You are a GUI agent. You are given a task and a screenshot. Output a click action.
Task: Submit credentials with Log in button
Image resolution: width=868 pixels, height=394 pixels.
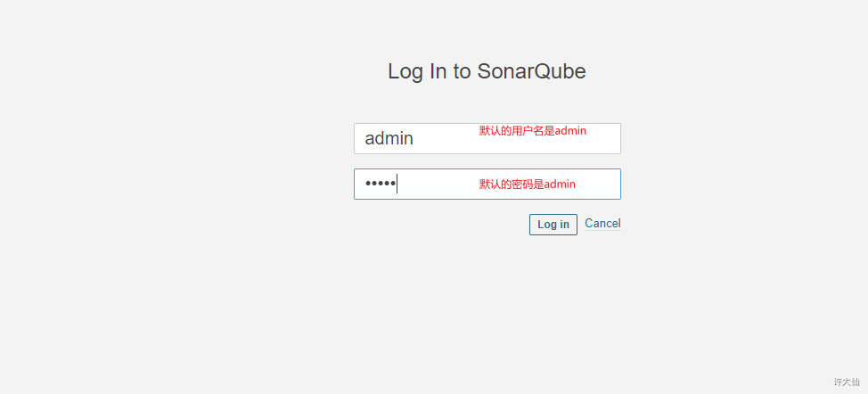[553, 225]
